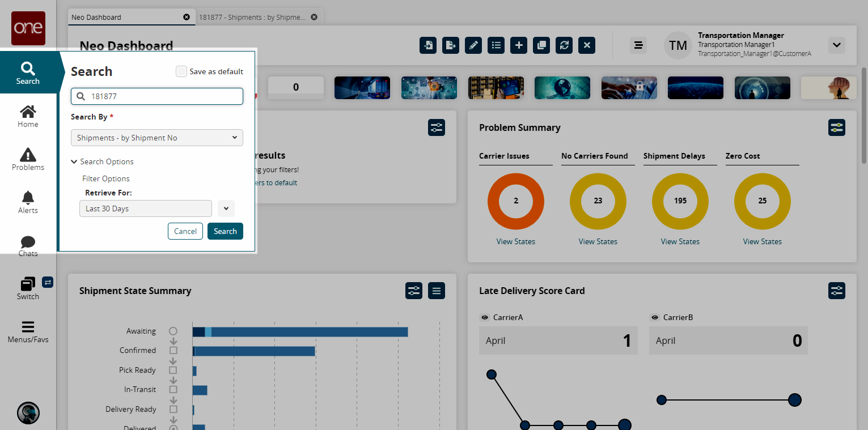868x430 pixels.
Task: Click the No Carriers Found donut
Action: [x=598, y=201]
